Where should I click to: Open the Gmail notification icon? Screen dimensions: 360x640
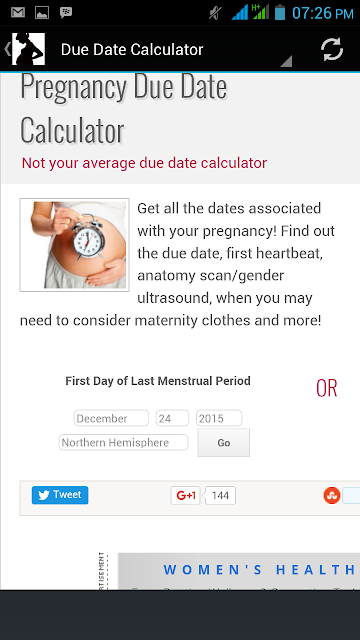(18, 13)
